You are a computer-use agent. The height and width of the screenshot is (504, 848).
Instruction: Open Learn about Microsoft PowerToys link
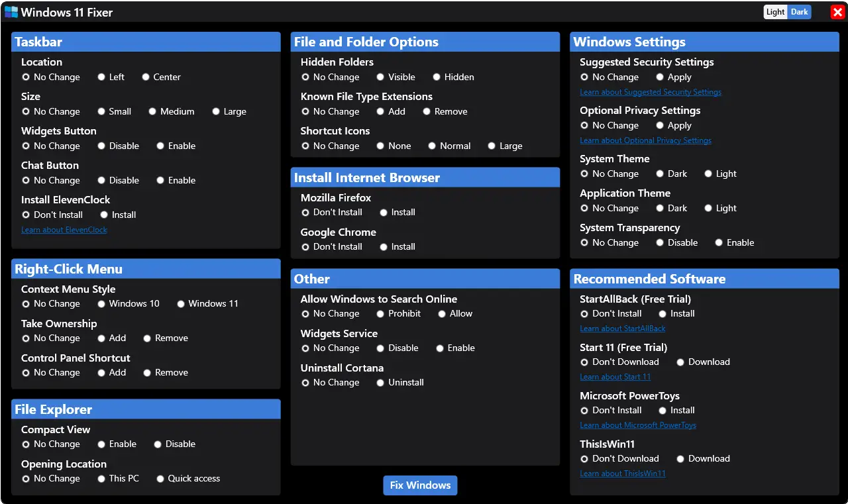[x=638, y=425]
